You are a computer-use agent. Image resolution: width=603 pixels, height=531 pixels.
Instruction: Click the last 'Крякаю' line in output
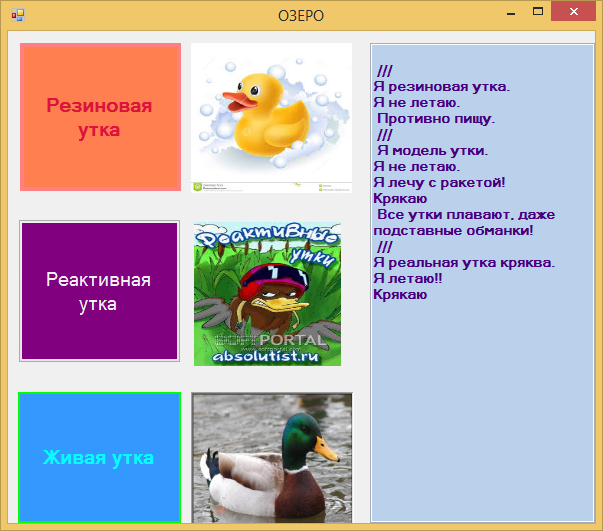[400, 294]
